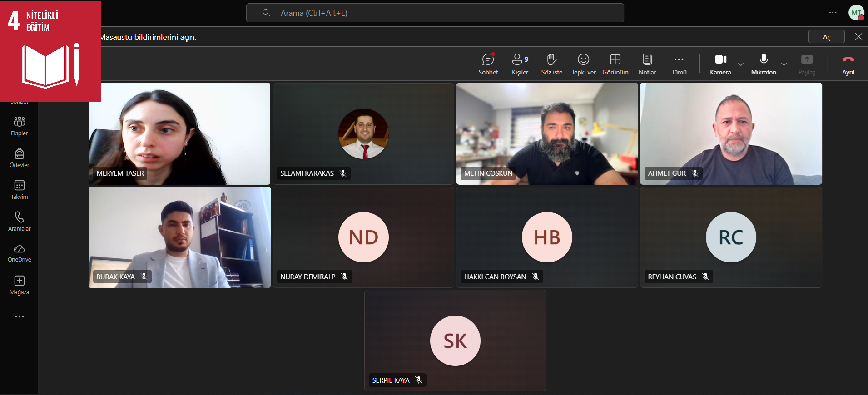Viewport: 868px width, 395px height.
Task: Open Mağaza app store in the sidebar
Action: pyautogui.click(x=19, y=285)
